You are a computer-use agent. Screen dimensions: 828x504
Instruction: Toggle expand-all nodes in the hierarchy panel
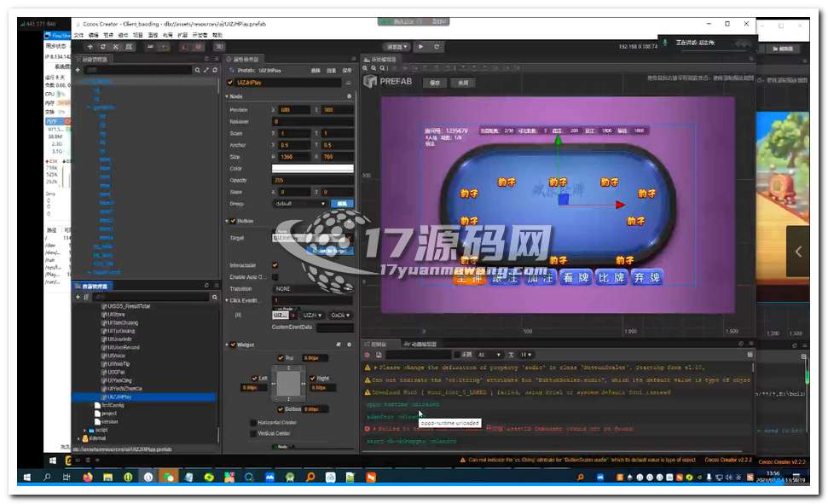pyautogui.click(x=206, y=70)
